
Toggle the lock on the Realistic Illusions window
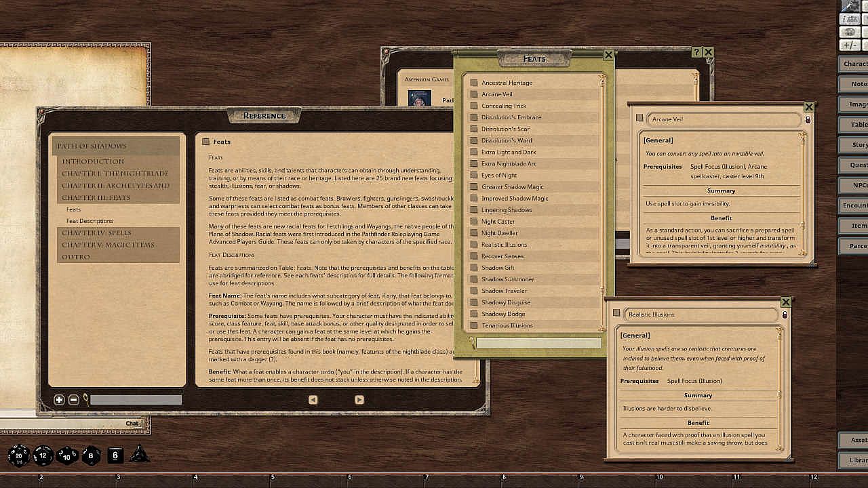click(785, 314)
